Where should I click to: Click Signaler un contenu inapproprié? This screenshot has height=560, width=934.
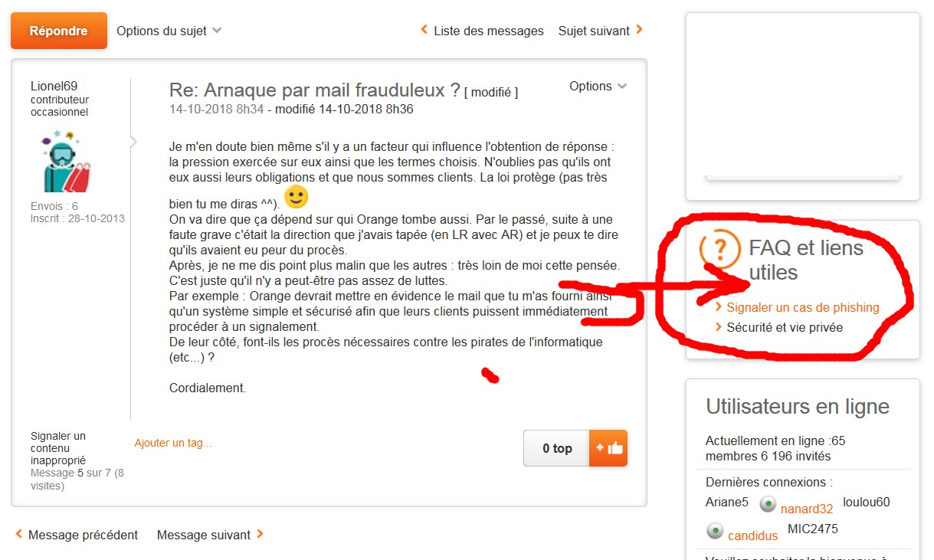58,448
